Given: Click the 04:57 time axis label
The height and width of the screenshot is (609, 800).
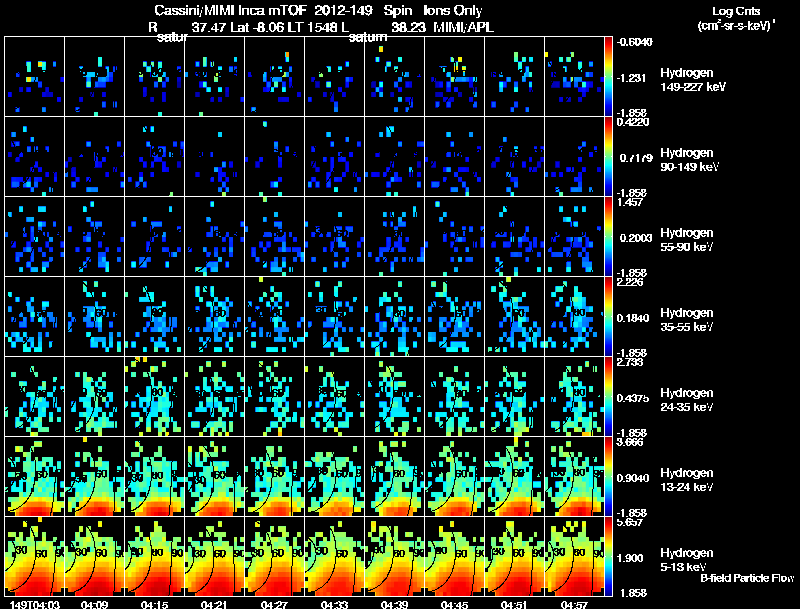Looking at the screenshot, I should 574,604.
